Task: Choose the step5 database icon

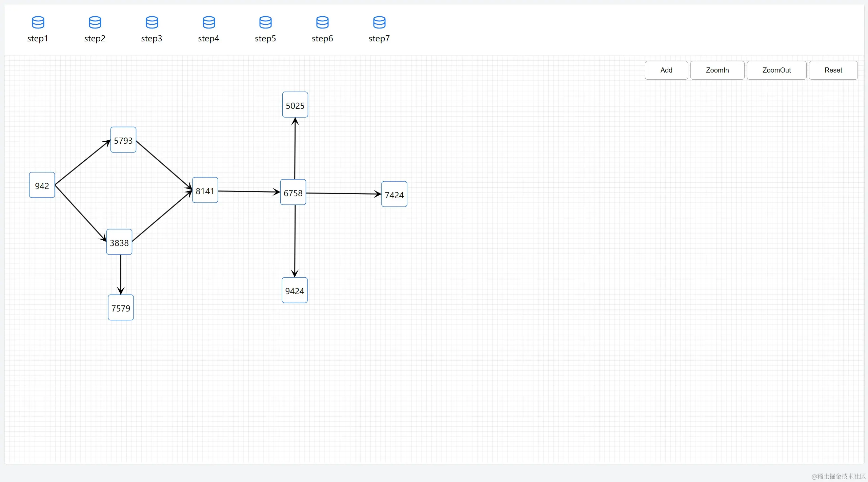Action: pos(265,22)
